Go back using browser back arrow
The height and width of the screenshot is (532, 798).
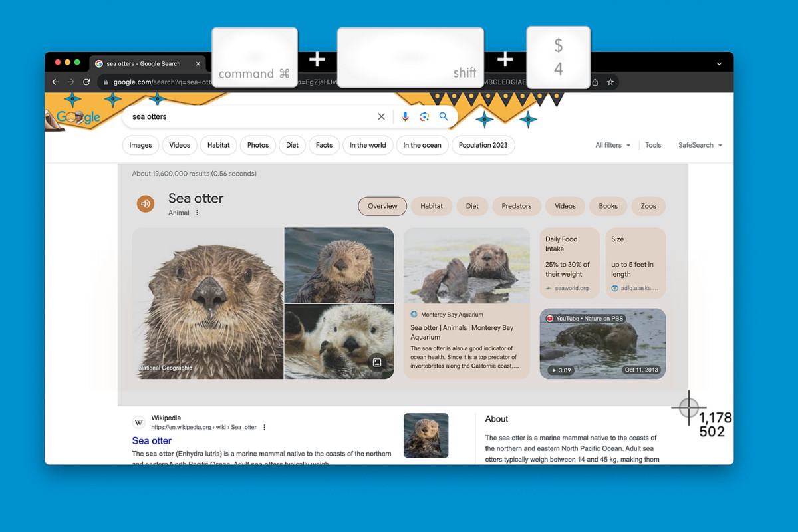pyautogui.click(x=55, y=82)
